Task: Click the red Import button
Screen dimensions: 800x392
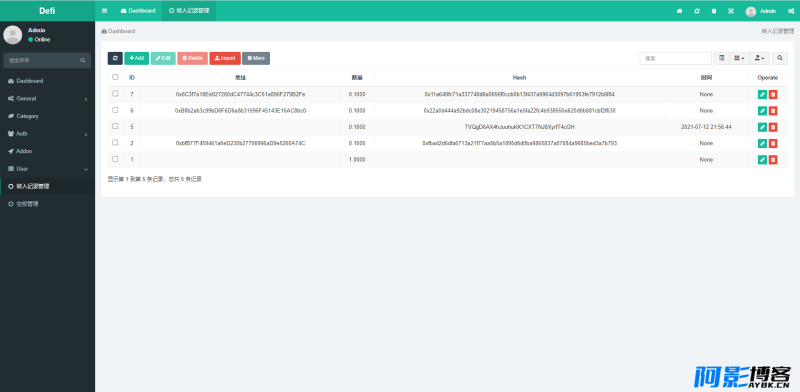Action: pyautogui.click(x=225, y=58)
